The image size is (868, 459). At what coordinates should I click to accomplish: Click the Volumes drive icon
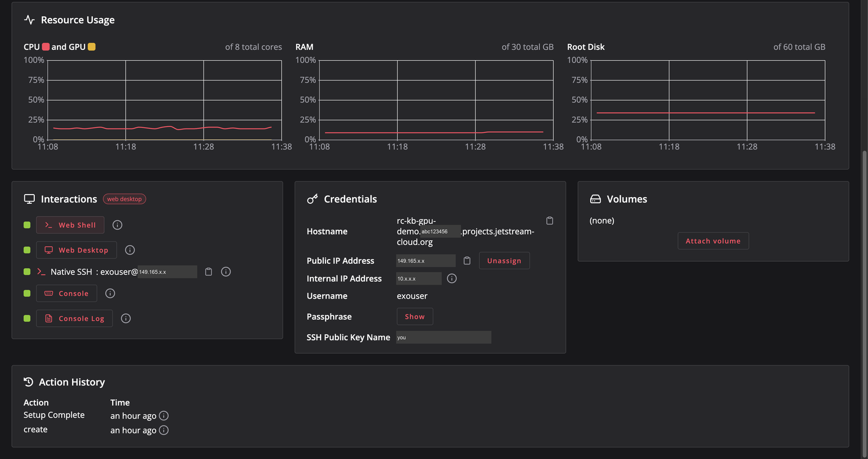point(595,199)
